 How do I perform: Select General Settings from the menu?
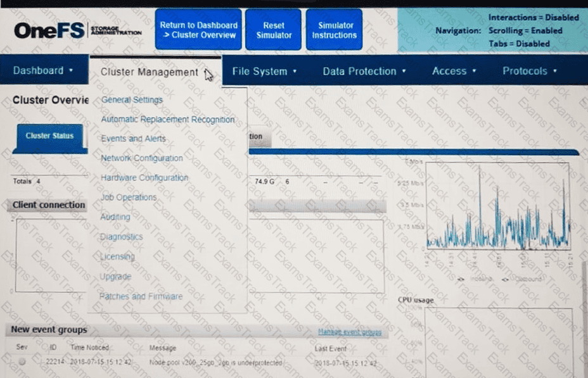pyautogui.click(x=132, y=99)
